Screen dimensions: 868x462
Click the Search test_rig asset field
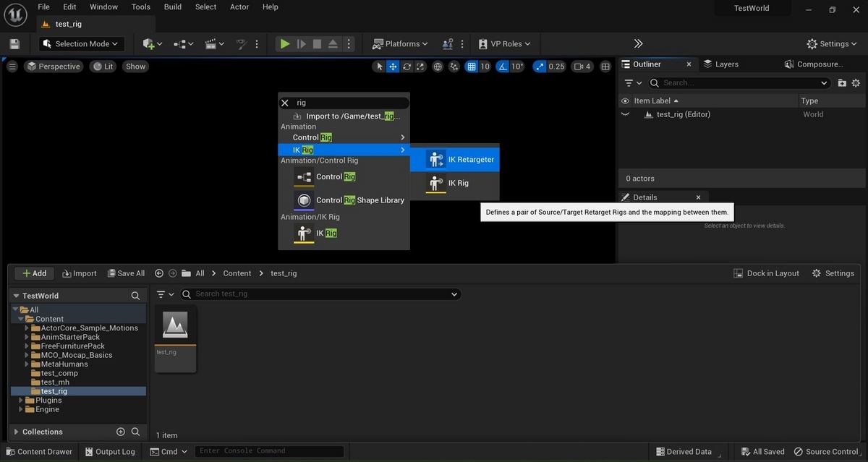tap(319, 294)
